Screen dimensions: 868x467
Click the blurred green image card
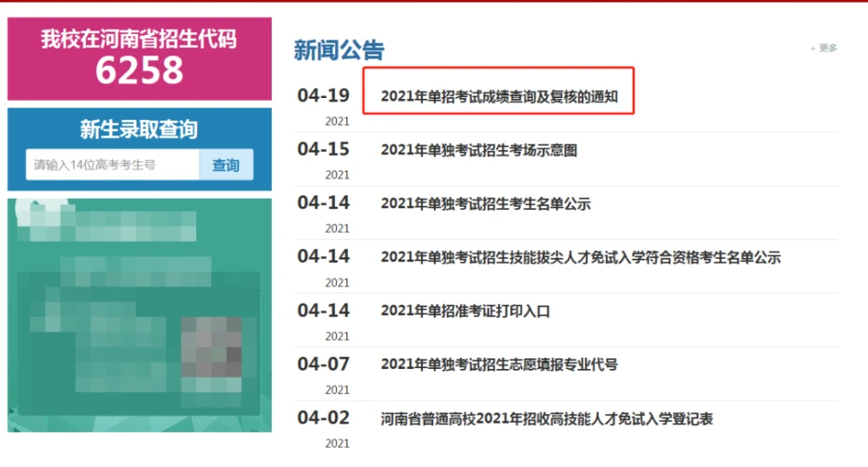pyautogui.click(x=139, y=315)
